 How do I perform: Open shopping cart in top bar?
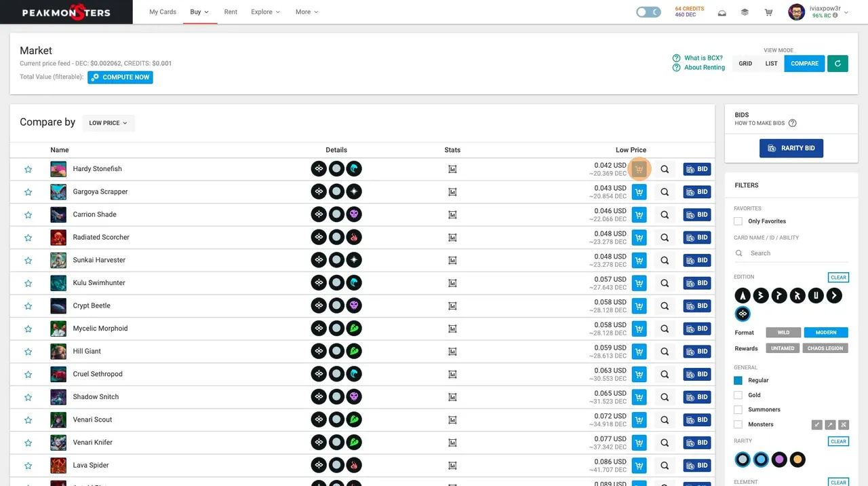(768, 12)
